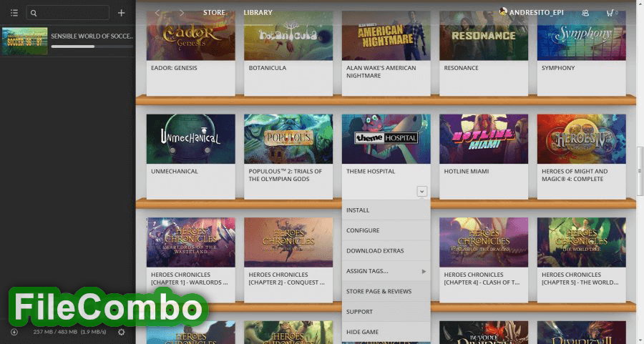Choose INSTALL from Theme Hospital menu
This screenshot has width=644, height=344.
(386, 210)
